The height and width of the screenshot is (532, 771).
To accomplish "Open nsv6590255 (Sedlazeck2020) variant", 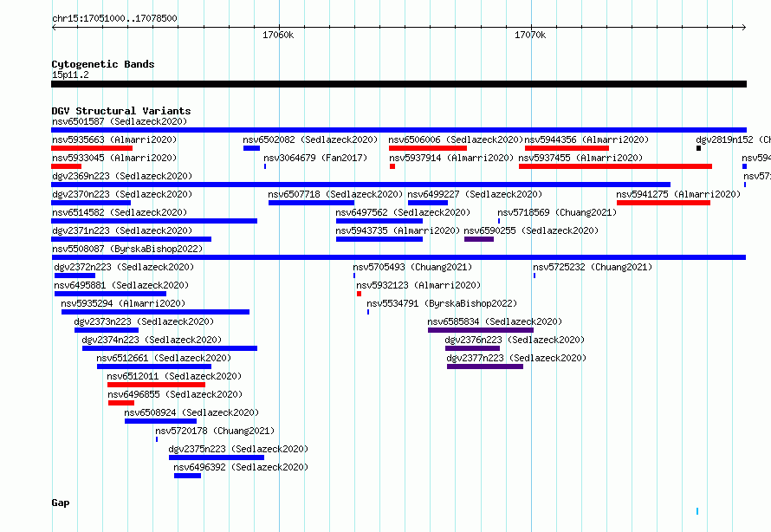I will pyautogui.click(x=532, y=230).
